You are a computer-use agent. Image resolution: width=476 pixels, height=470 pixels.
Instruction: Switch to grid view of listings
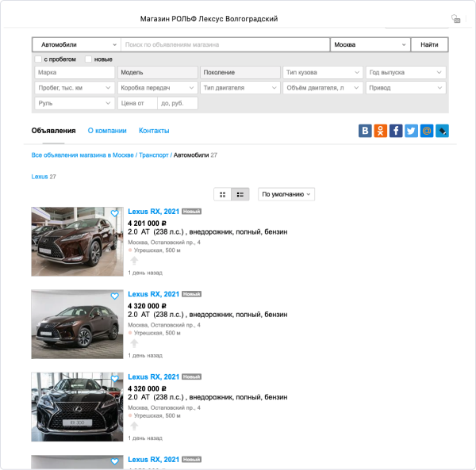point(223,193)
